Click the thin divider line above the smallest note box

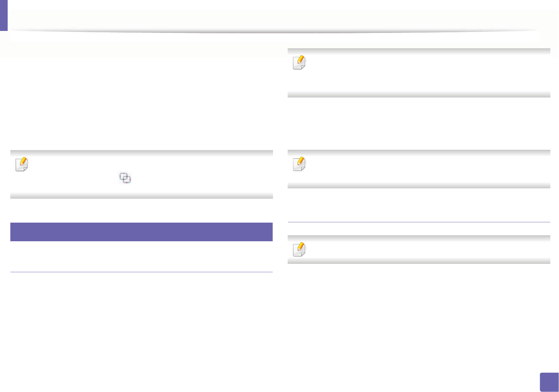pos(419,222)
